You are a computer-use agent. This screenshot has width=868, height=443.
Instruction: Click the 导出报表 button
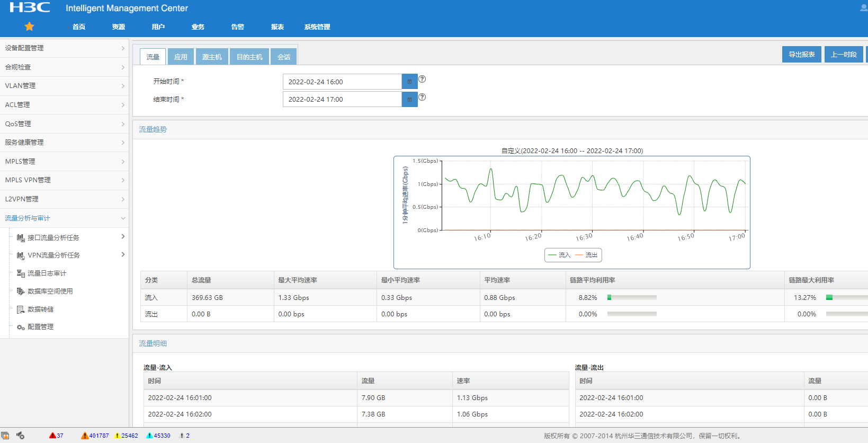coord(801,55)
